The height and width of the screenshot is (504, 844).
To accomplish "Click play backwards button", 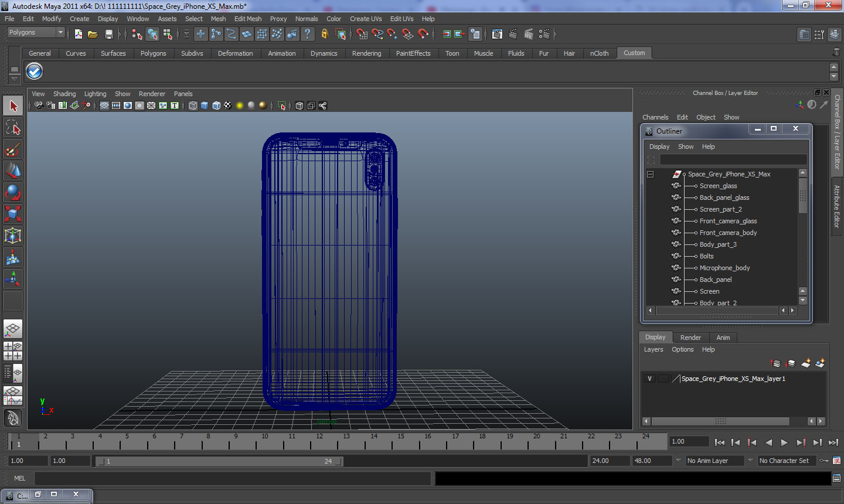I will [768, 442].
